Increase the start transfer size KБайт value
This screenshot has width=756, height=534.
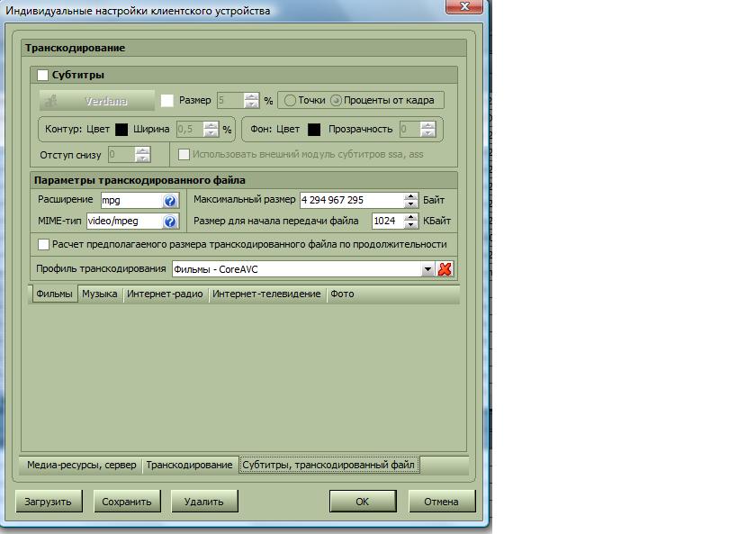click(x=410, y=217)
